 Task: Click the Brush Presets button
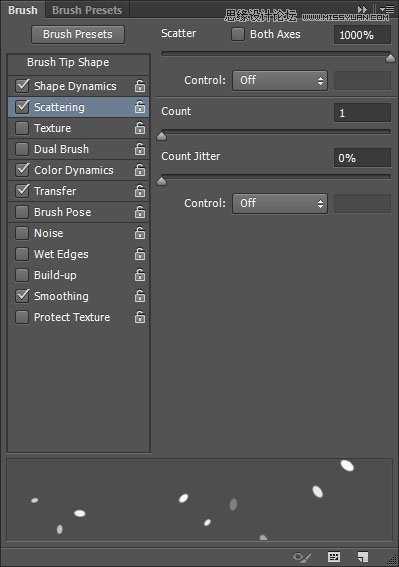pyautogui.click(x=78, y=34)
